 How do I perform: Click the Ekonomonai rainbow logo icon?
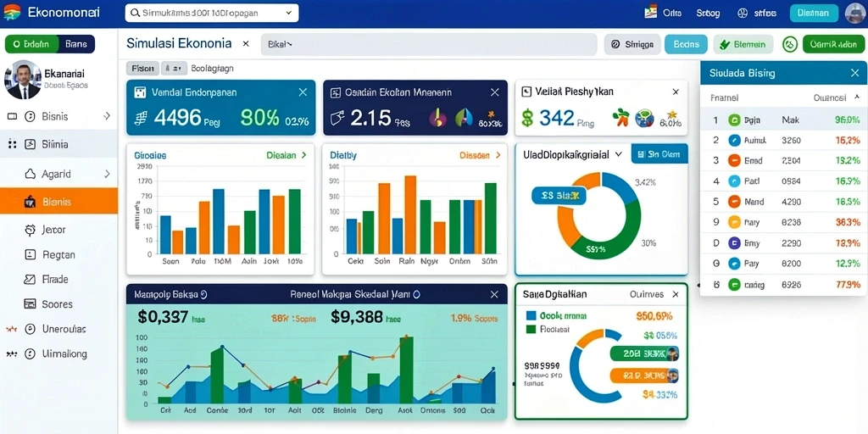point(12,12)
